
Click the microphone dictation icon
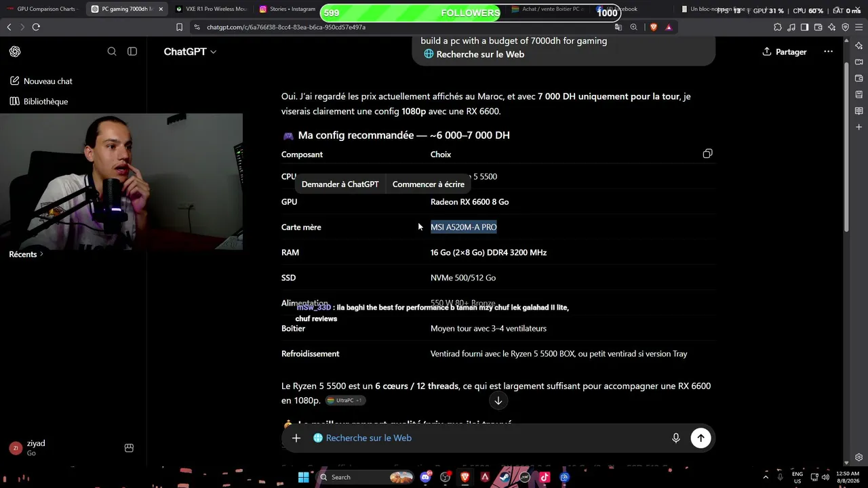point(676,438)
